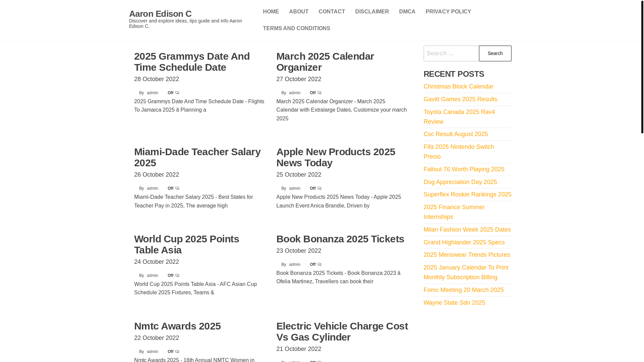Open recent post Superflex Rookie Rankings 2025
Image resolution: width=644 pixels, height=362 pixels.
[467, 194]
